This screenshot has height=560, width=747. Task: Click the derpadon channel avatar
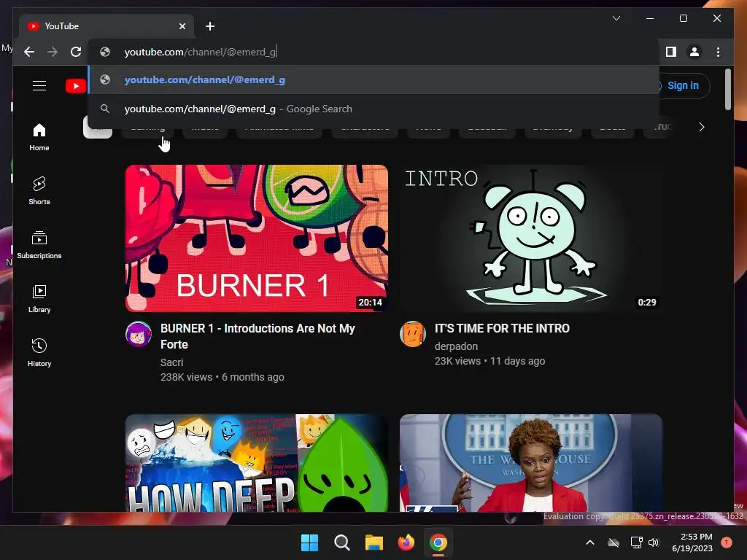413,334
